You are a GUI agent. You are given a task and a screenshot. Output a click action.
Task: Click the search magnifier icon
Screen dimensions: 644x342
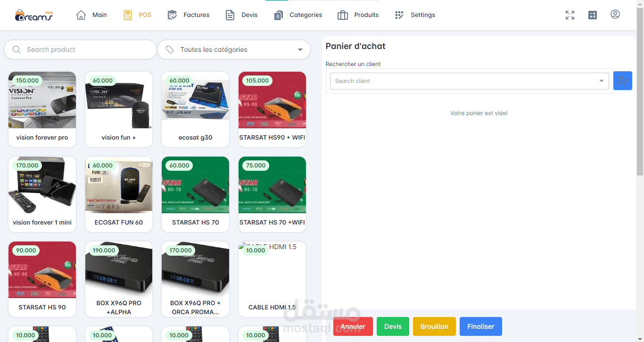[x=17, y=50]
